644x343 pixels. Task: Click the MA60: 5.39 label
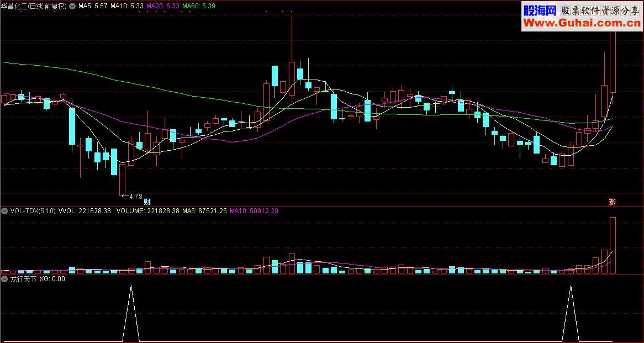click(x=198, y=6)
